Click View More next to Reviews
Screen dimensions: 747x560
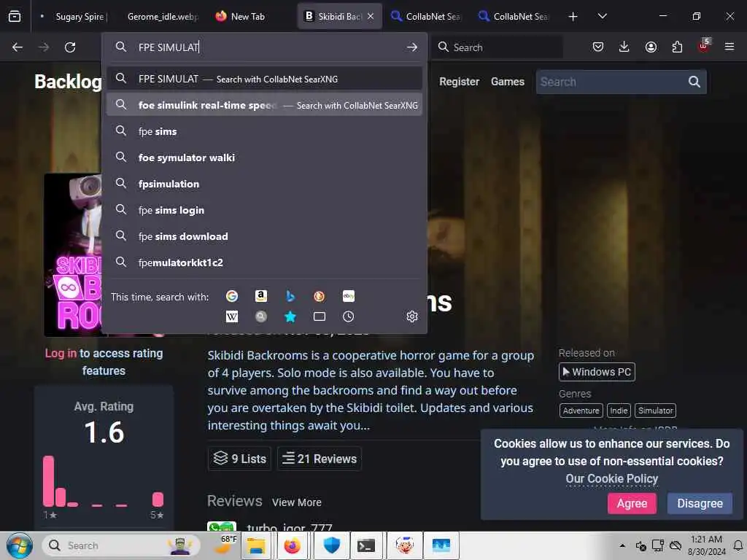pos(296,502)
